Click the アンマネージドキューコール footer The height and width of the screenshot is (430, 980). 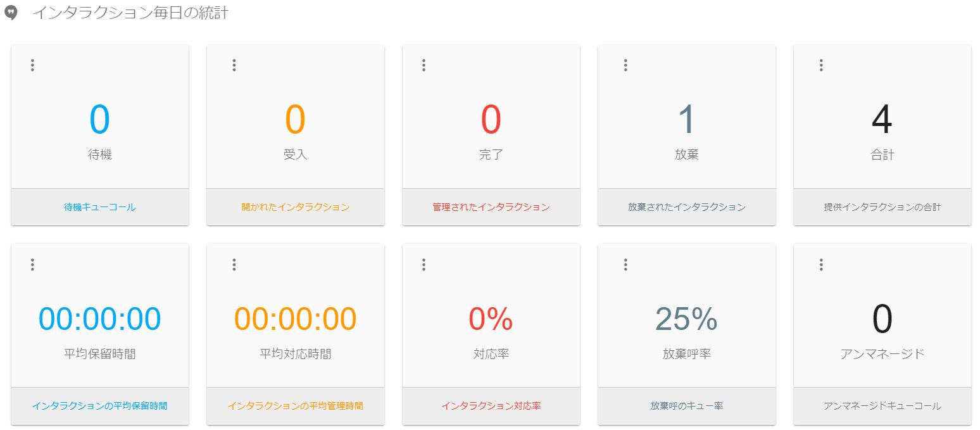[882, 406]
